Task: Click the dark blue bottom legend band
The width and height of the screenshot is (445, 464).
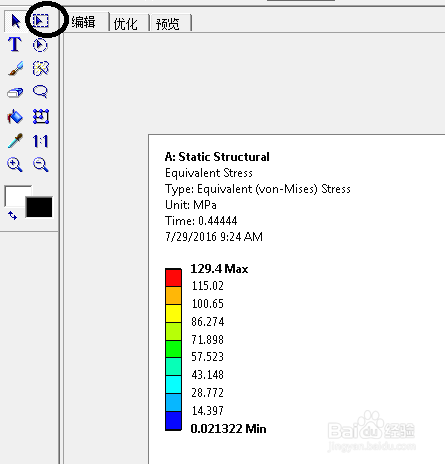Action: 173,421
